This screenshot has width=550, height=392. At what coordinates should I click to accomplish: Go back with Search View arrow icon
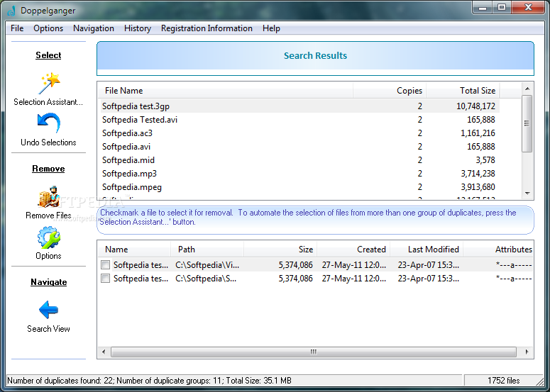click(48, 310)
